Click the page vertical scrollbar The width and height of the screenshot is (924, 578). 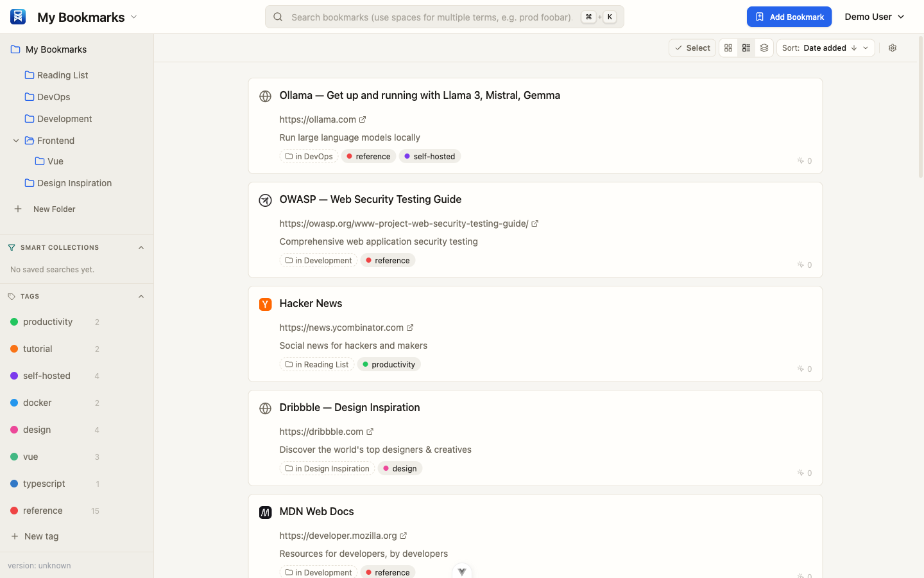[x=921, y=107]
